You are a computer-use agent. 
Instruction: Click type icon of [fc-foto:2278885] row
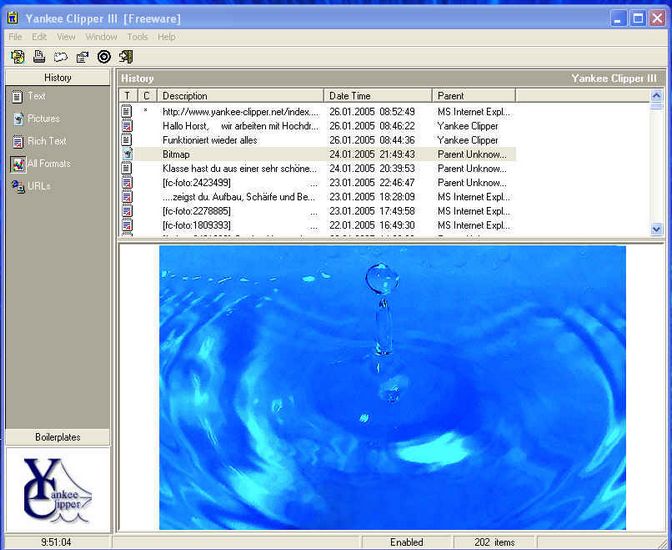(x=127, y=210)
